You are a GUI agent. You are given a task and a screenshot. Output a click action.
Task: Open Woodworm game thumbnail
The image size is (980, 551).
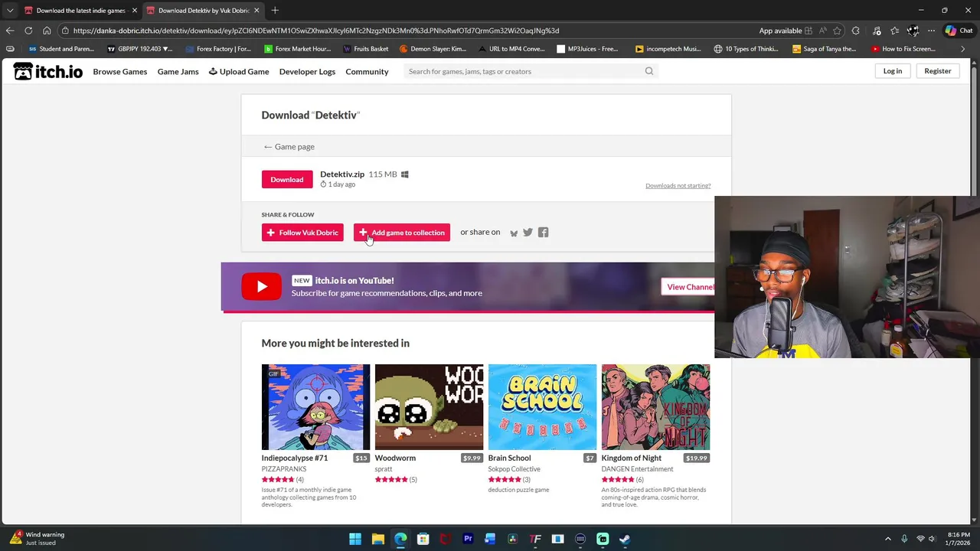point(429,407)
